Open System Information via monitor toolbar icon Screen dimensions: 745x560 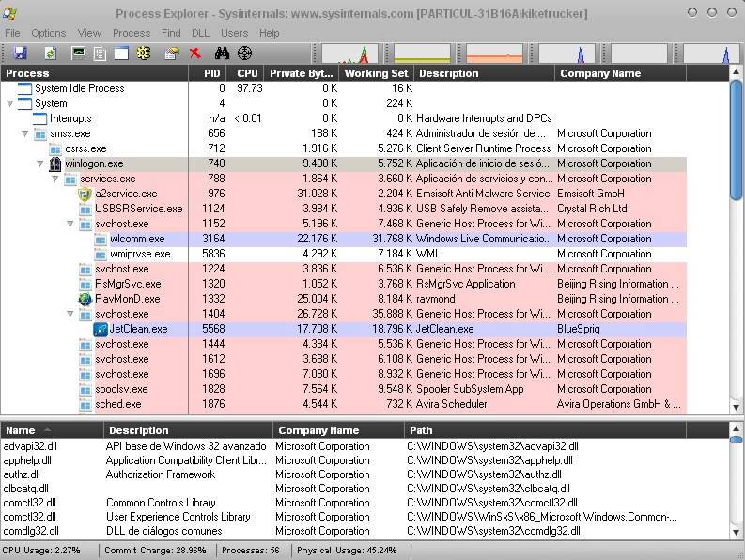pyautogui.click(x=78, y=54)
